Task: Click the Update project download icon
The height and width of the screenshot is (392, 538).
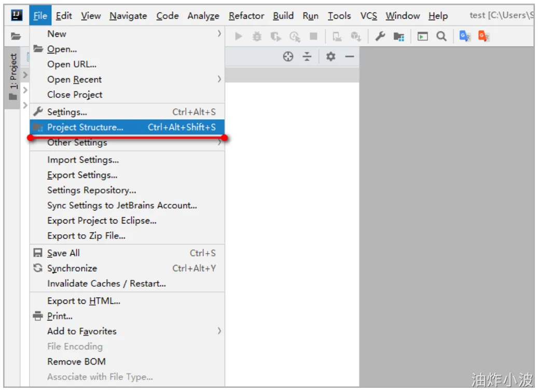Action: (x=355, y=36)
